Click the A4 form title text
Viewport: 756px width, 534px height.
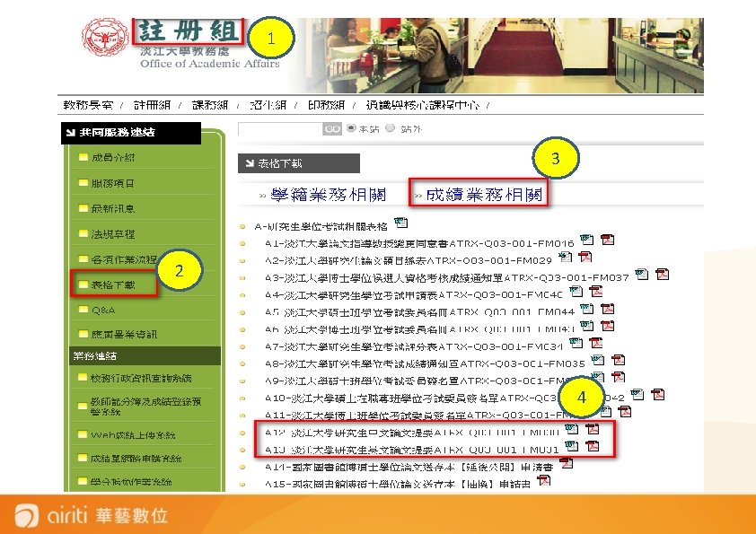414,294
